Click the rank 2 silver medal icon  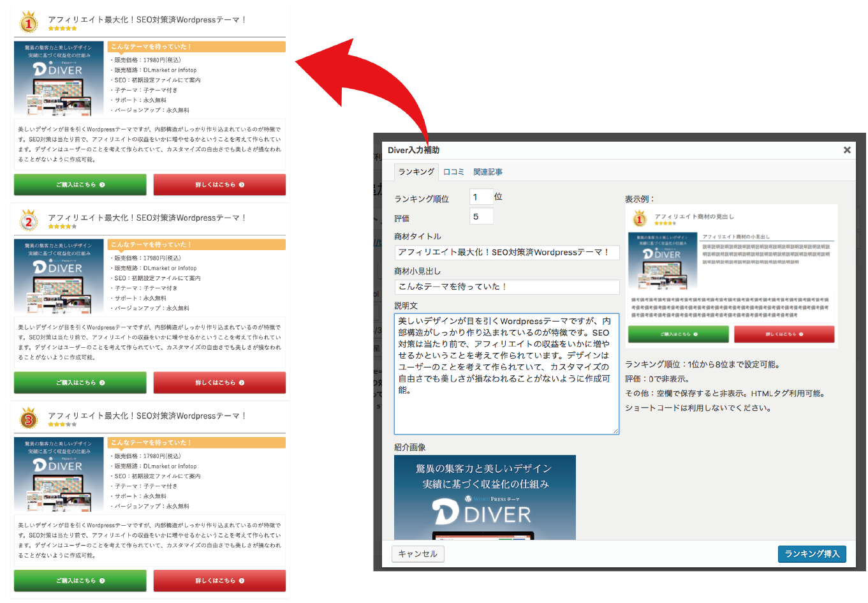coord(28,220)
